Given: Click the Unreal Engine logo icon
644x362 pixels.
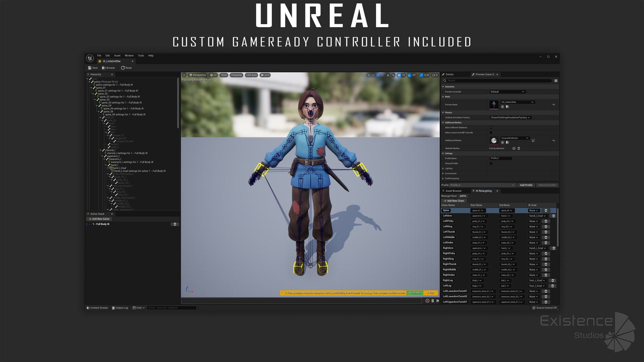Looking at the screenshot, I should [90, 58].
